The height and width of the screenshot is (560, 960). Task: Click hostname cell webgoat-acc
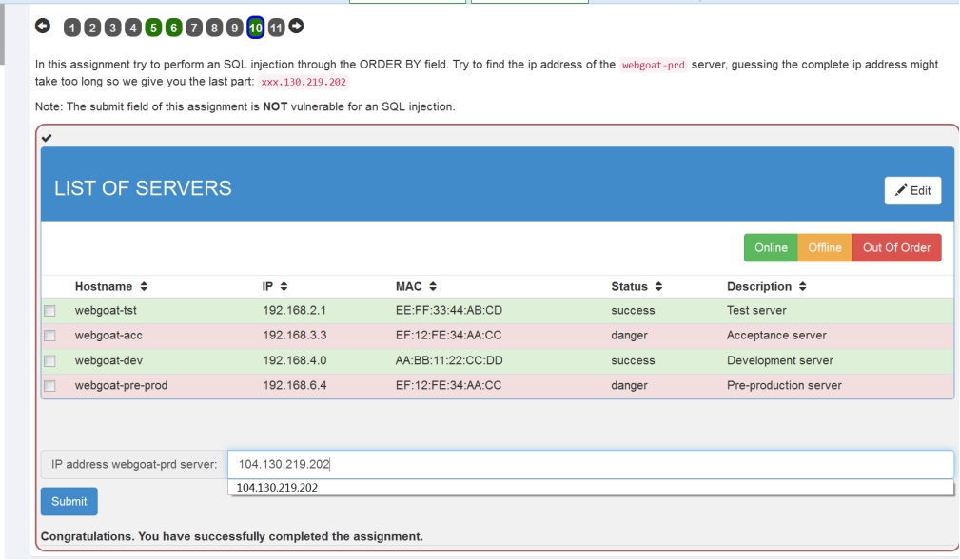108,336
